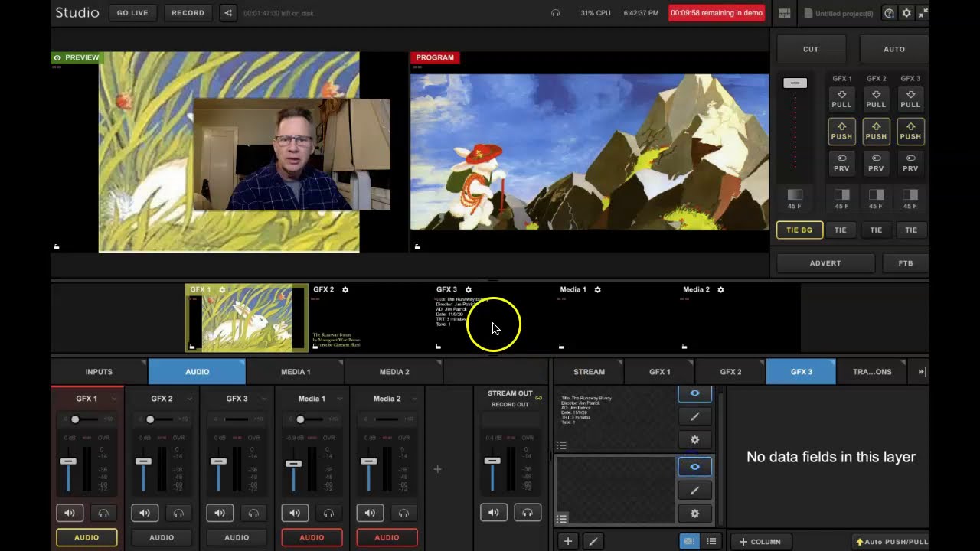
Task: Switch to the MEDIA 2 tab
Action: point(394,372)
